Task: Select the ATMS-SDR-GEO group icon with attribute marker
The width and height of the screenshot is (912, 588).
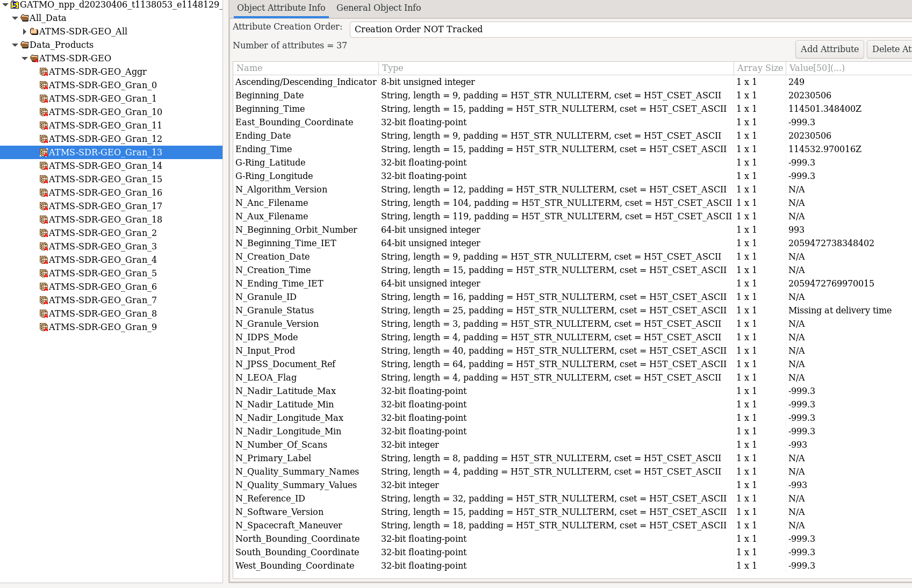Action: coord(33,58)
